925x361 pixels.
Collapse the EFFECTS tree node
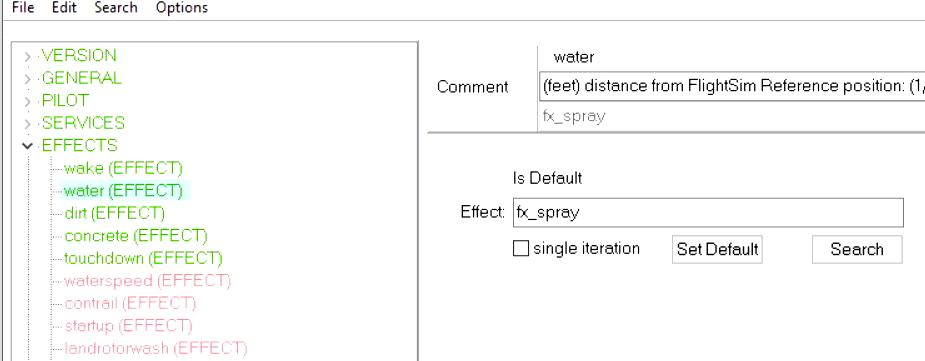27,146
